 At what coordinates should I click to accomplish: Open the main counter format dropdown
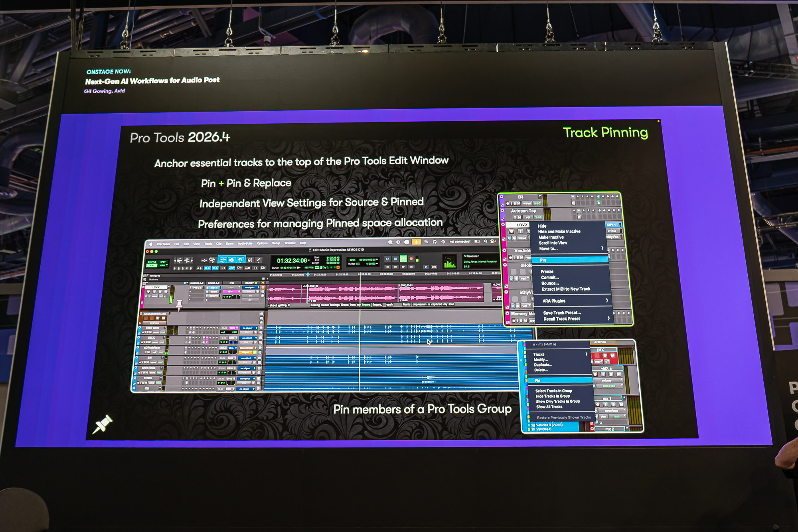pos(309,260)
